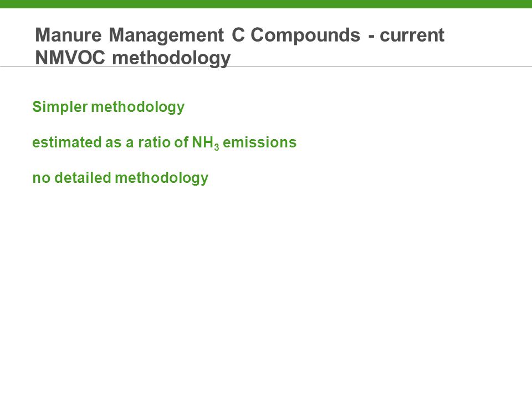Click the word 'current' in the title

[412, 35]
